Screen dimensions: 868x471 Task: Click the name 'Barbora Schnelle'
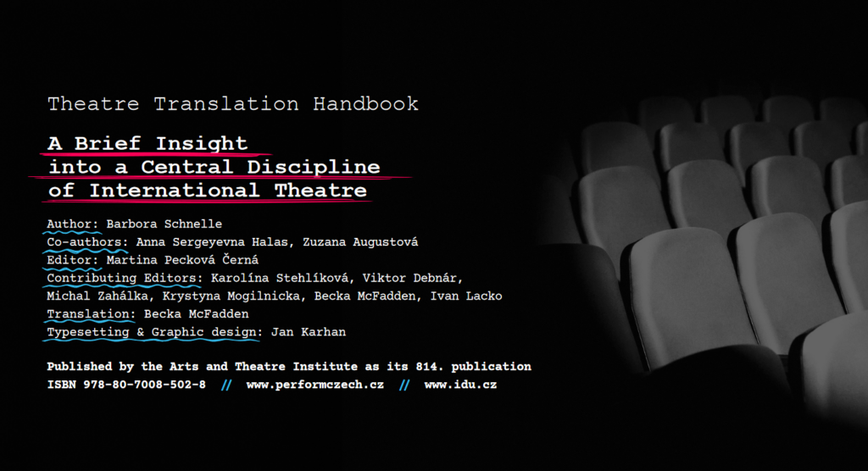[164, 224]
